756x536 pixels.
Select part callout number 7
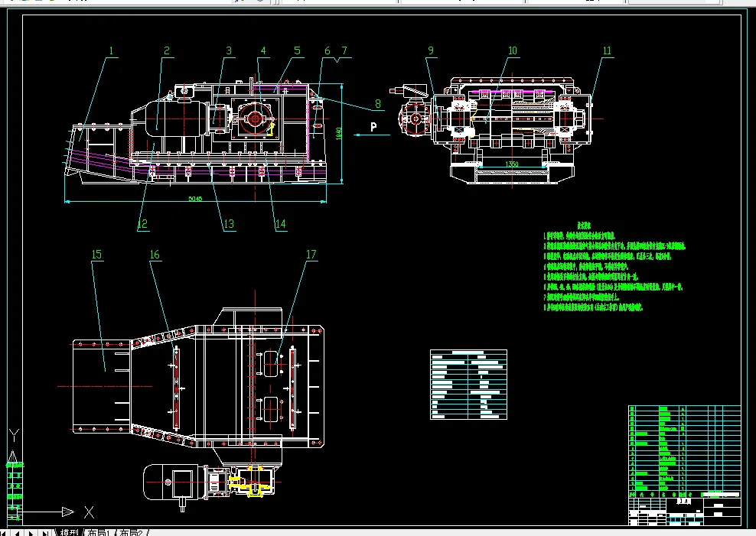coord(344,50)
